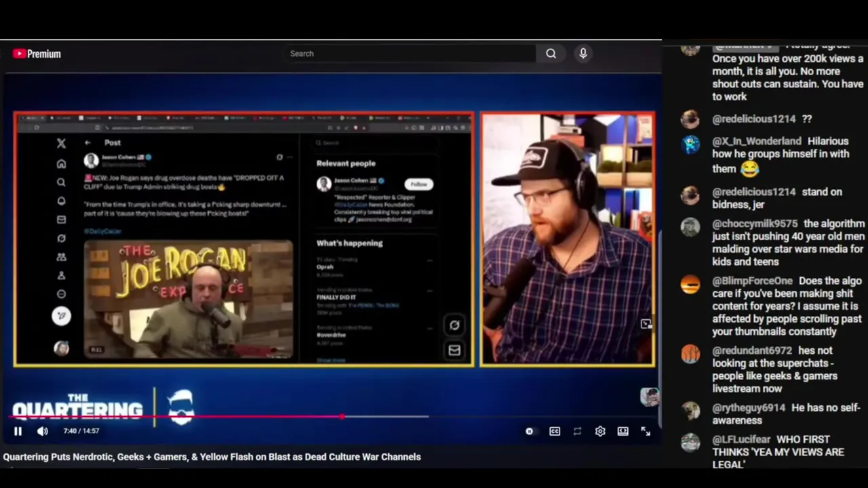The width and height of the screenshot is (868, 488).
Task: Click the back arrow next to Post
Action: [x=87, y=142]
